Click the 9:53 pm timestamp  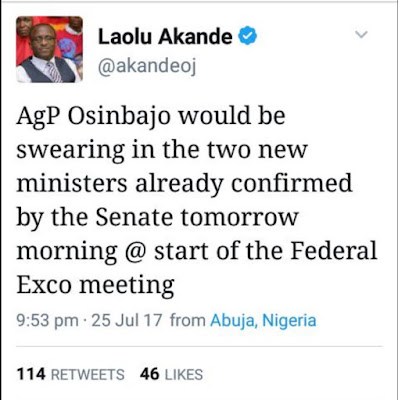48,321
